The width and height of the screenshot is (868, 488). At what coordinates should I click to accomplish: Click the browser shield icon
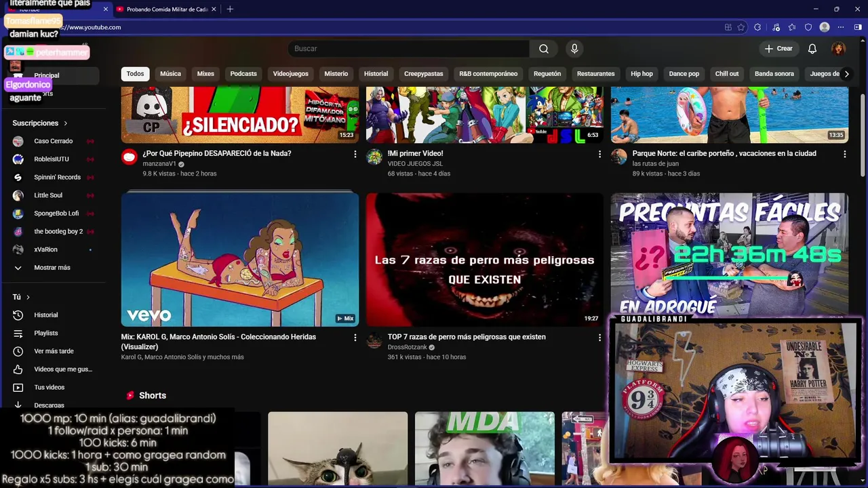tap(808, 27)
